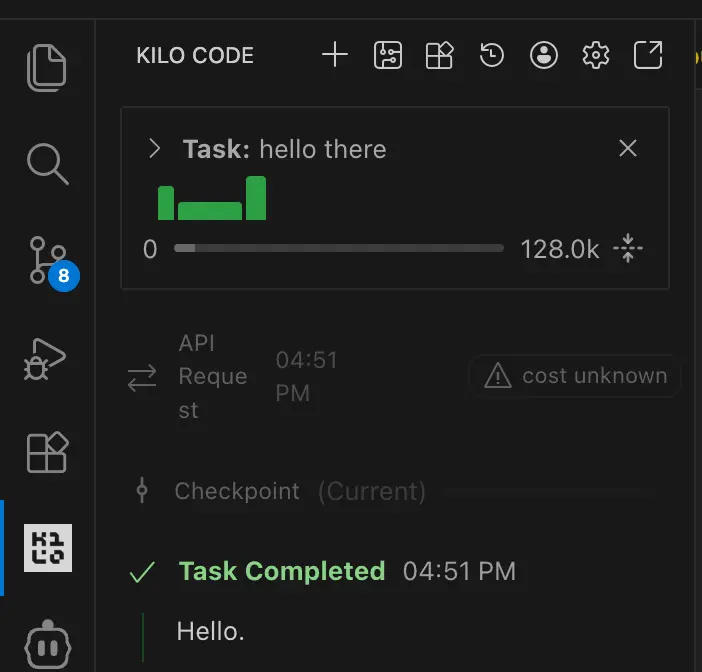Viewport: 702px width, 672px height.
Task: Open Source Control with 8 changes
Action: [47, 260]
